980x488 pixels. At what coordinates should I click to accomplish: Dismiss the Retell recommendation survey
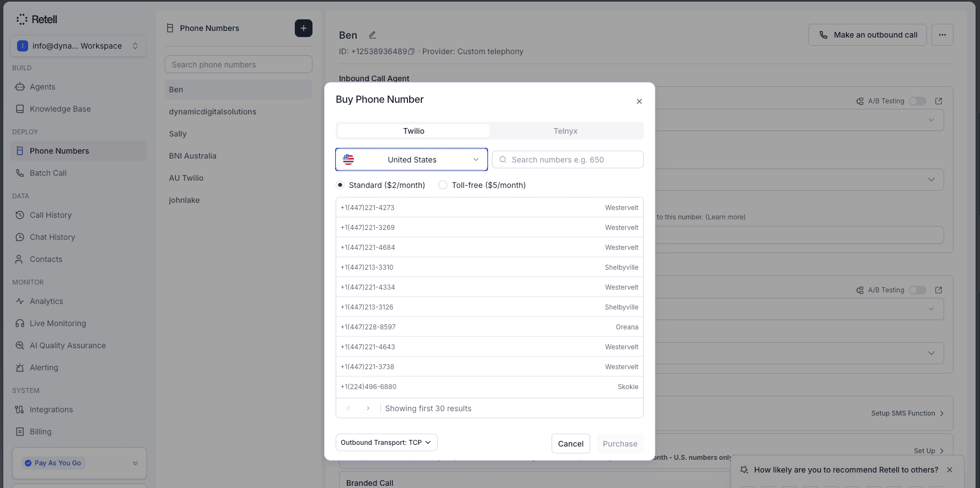(950, 470)
